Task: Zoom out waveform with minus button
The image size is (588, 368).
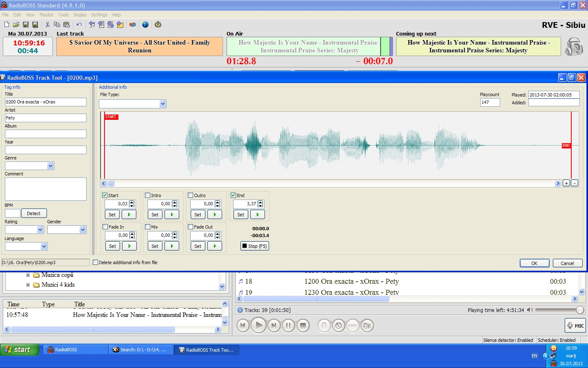Action: click(575, 183)
